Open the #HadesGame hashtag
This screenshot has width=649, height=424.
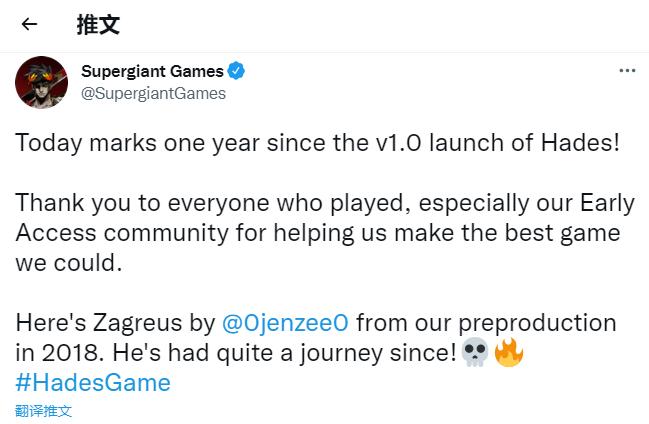click(x=93, y=382)
